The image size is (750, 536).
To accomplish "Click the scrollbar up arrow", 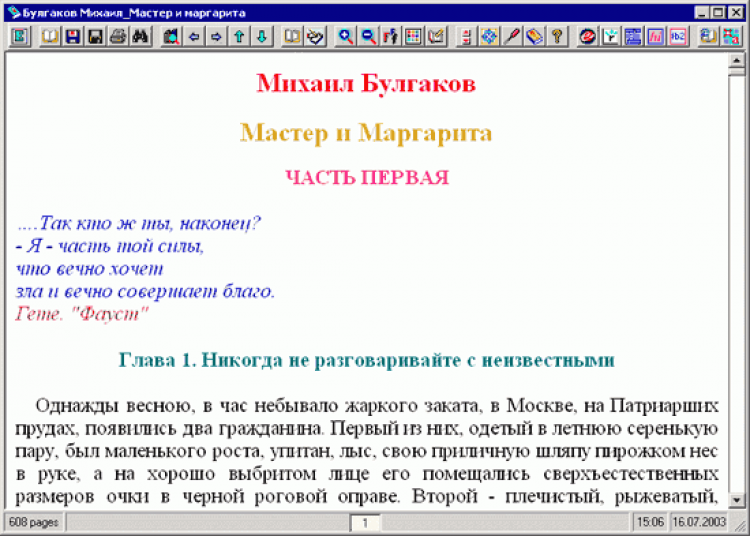I will [x=737, y=60].
